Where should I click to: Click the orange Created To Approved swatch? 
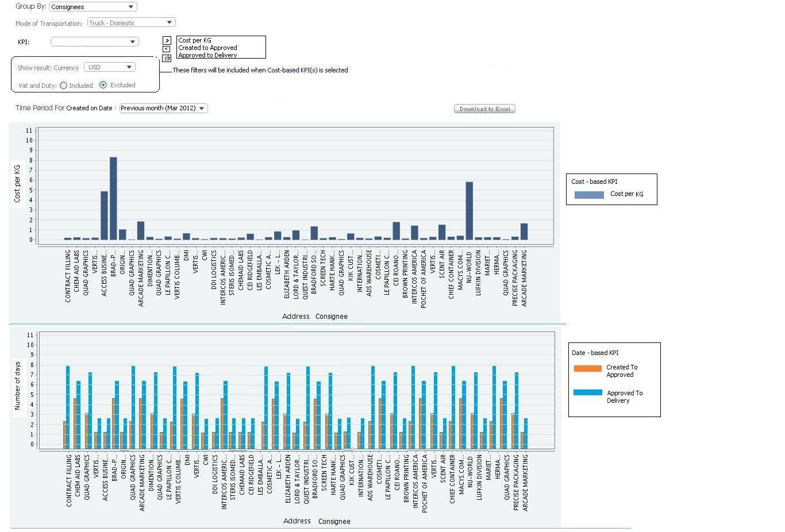click(587, 368)
